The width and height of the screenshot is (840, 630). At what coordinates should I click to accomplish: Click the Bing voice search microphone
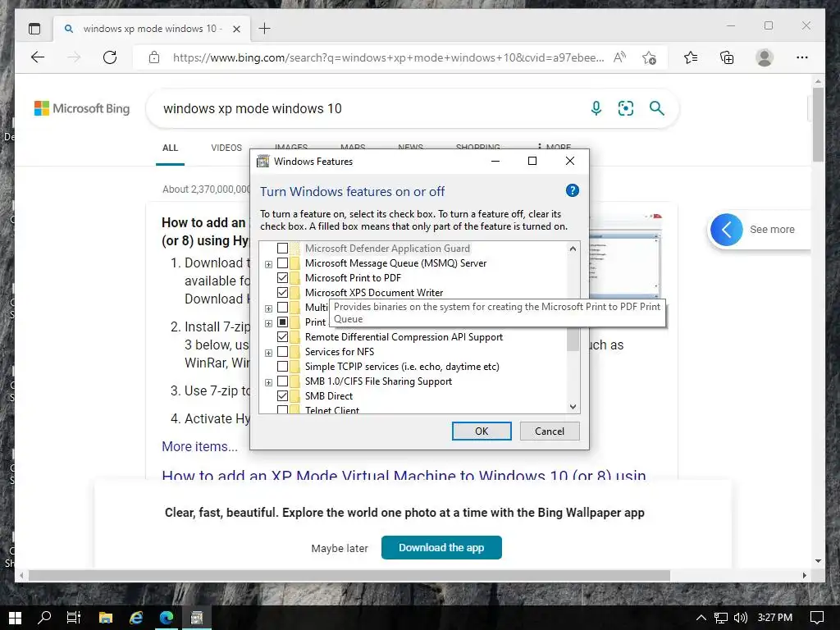click(596, 108)
